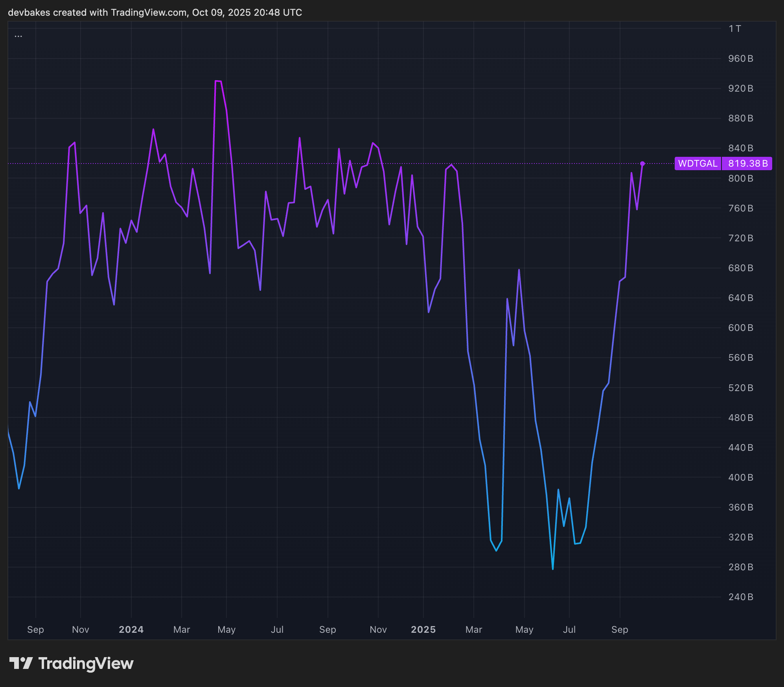Screen dimensions: 784x687
Task: Select the 2024 label on time axis
Action: [x=131, y=630]
